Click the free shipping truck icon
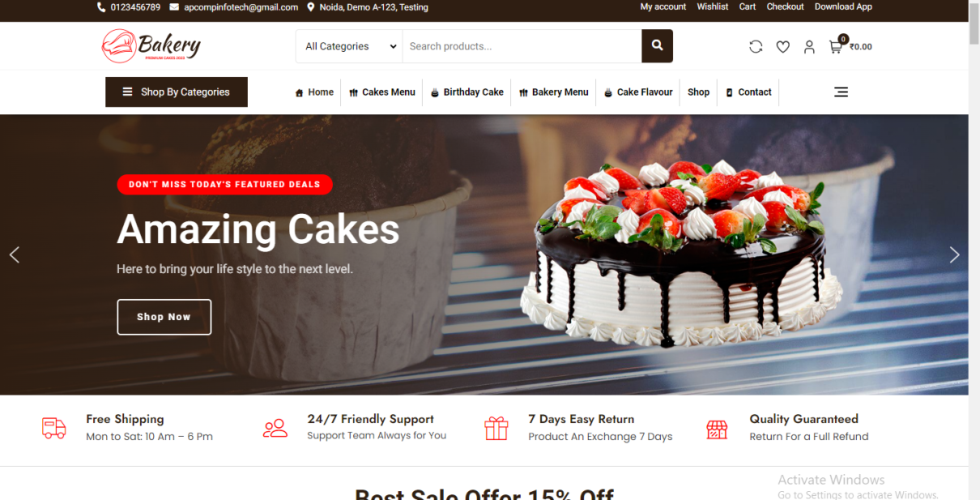This screenshot has width=980, height=500. [x=54, y=428]
